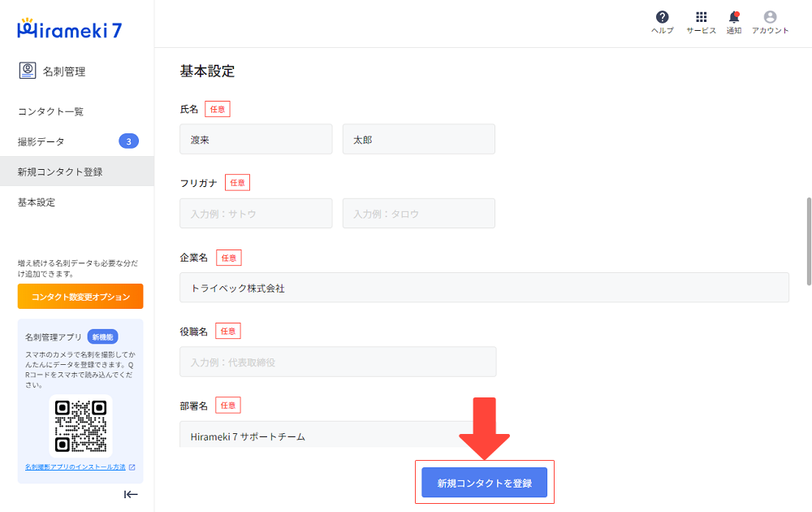Viewport: 812px width, 512px height.
Task: Open the サービス grid menu
Action: 702,22
